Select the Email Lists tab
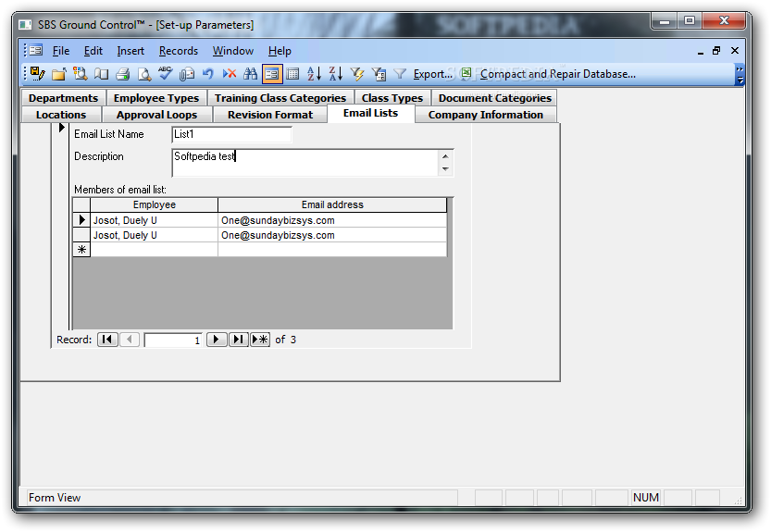Screen dimensions: 771x532 (x=371, y=113)
